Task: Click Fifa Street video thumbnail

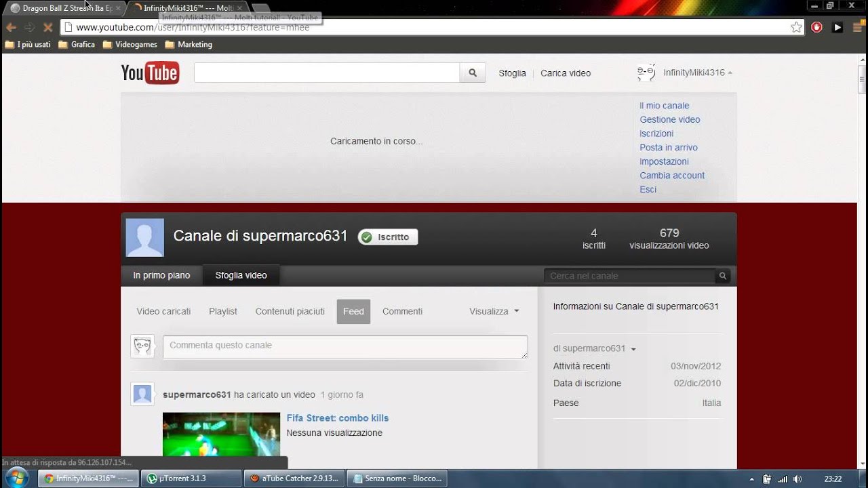Action: click(221, 434)
